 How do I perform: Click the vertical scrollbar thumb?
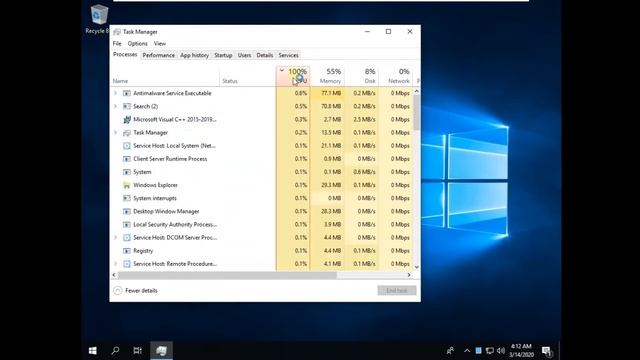[x=416, y=112]
